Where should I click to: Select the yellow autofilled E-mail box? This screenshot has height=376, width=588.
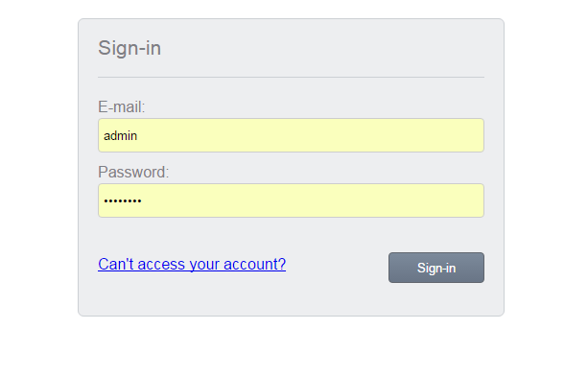point(291,135)
